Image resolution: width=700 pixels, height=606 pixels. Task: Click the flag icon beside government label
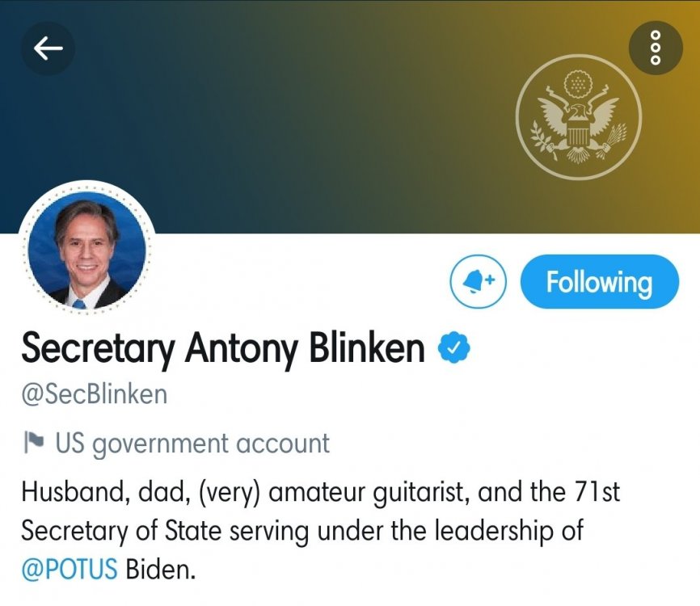[x=34, y=443]
